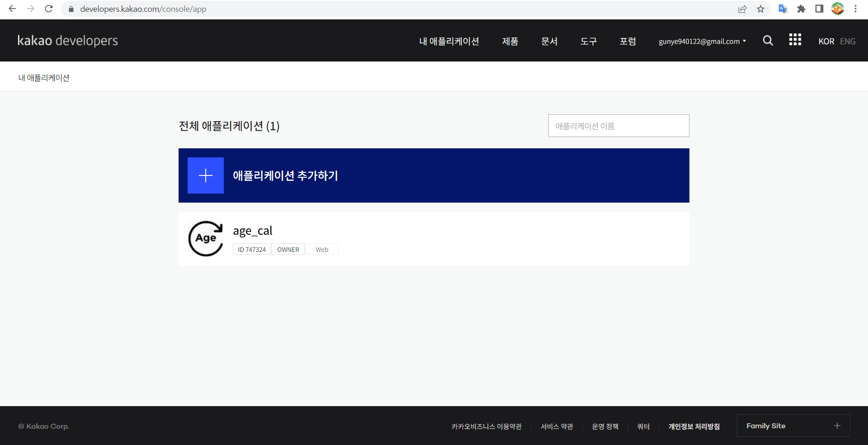The height and width of the screenshot is (445, 868).
Task: Go back to the previous page
Action: tap(12, 9)
